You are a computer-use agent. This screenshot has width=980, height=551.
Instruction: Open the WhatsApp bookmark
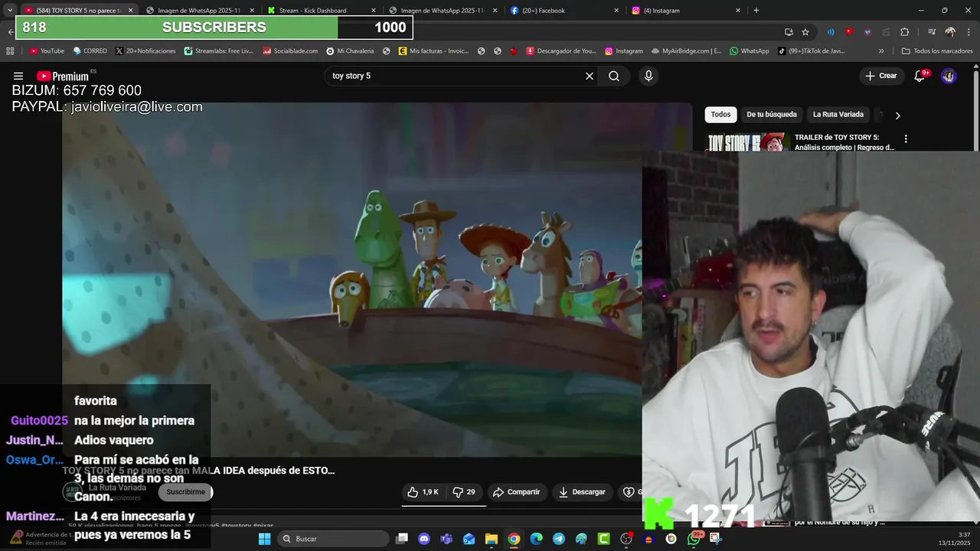pyautogui.click(x=750, y=51)
